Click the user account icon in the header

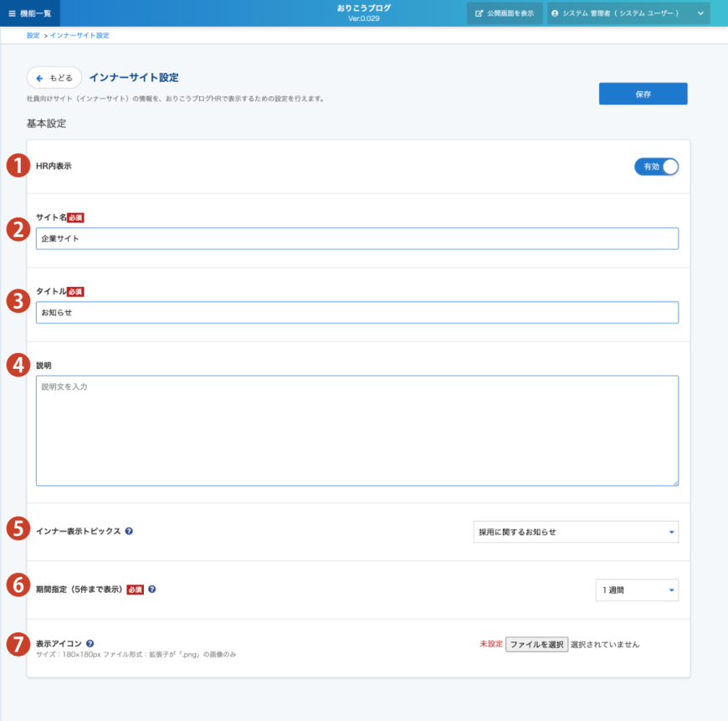[x=554, y=13]
